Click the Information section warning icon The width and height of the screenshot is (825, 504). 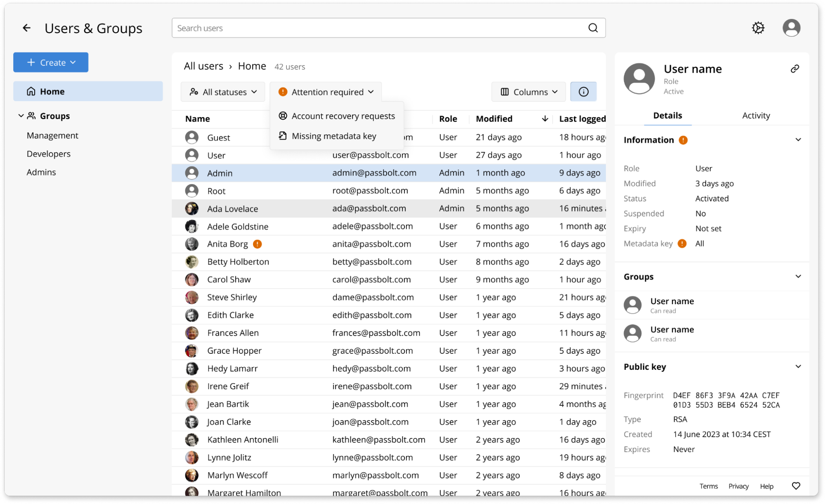[683, 140]
